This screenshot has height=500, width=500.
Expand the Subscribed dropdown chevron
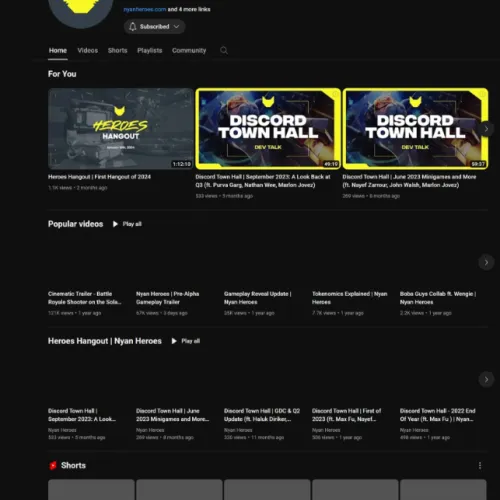[x=177, y=27]
